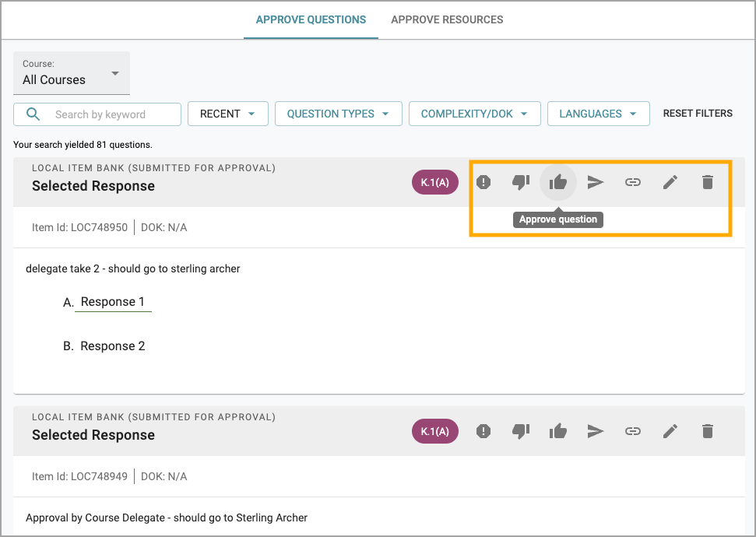
Task: Click Item Id LOC748950 text
Action: tap(79, 227)
